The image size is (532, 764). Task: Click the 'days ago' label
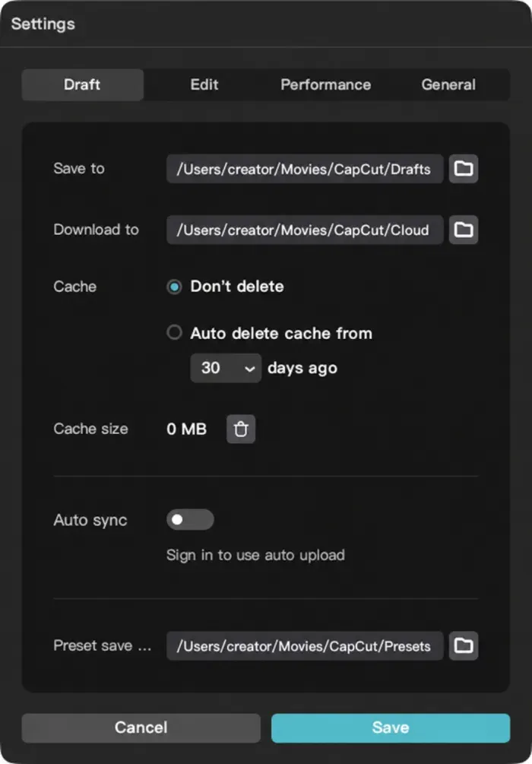tap(302, 369)
